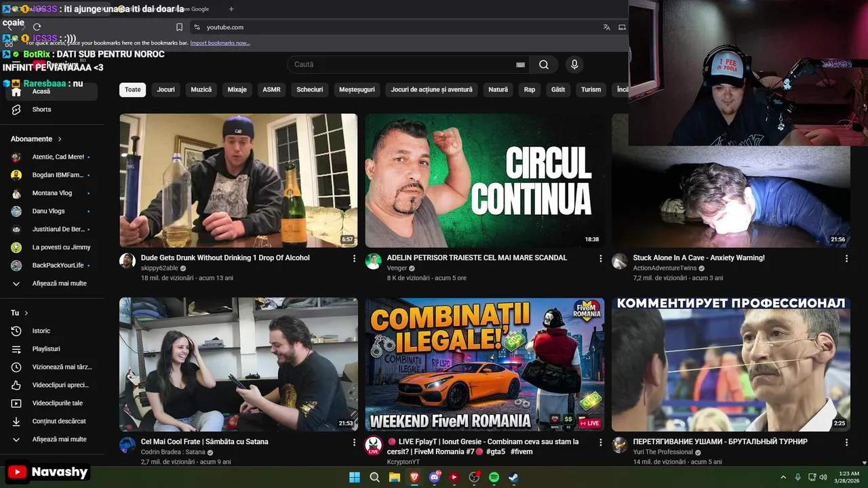
Task: Open Spotify from the taskbar
Action: click(x=494, y=477)
